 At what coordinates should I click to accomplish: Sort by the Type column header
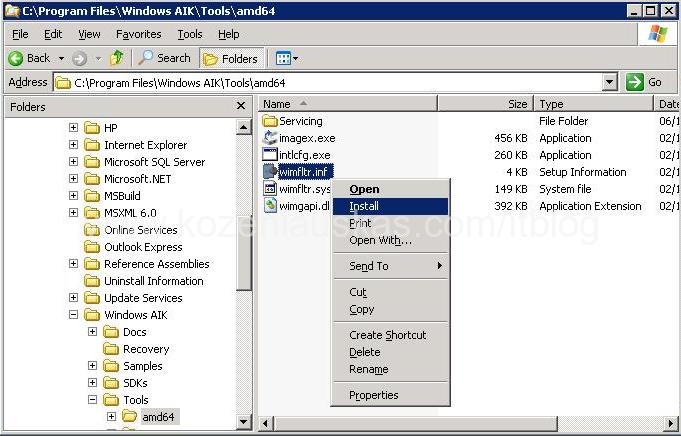tap(594, 104)
